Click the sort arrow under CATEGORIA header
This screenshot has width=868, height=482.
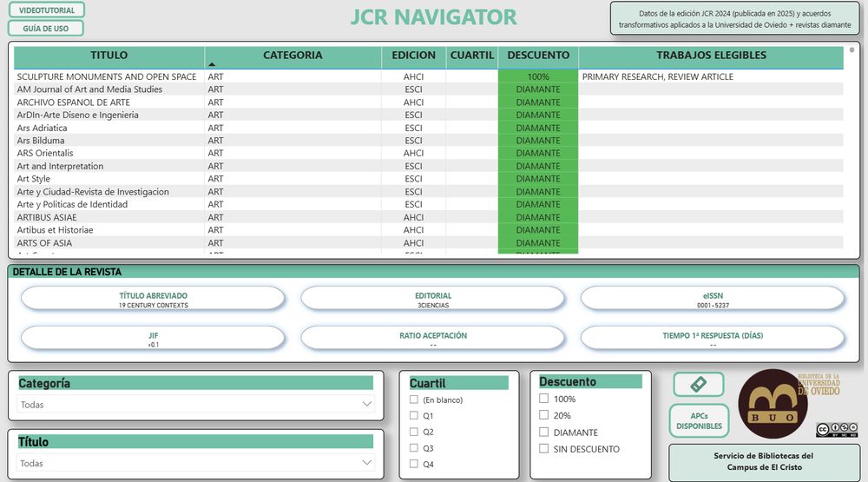click(x=212, y=65)
